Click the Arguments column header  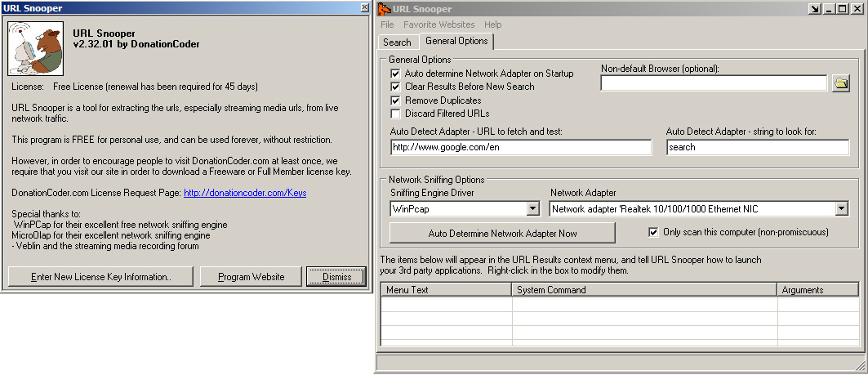tap(818, 290)
